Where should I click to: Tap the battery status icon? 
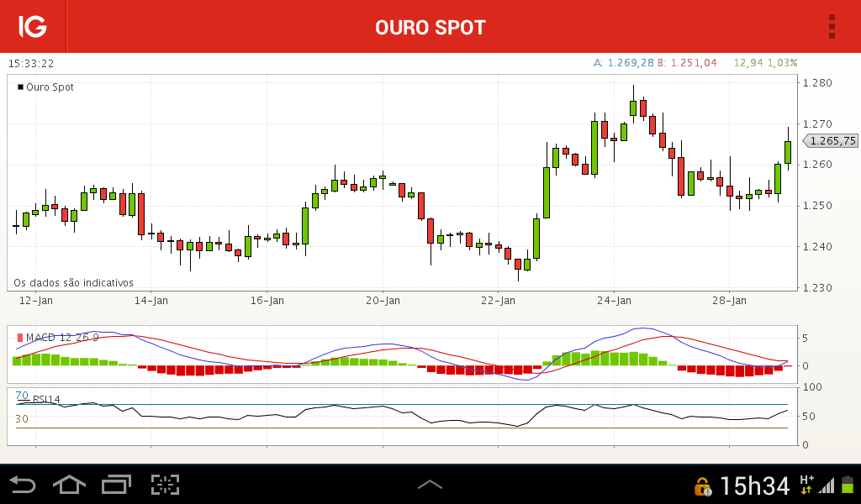(848, 485)
